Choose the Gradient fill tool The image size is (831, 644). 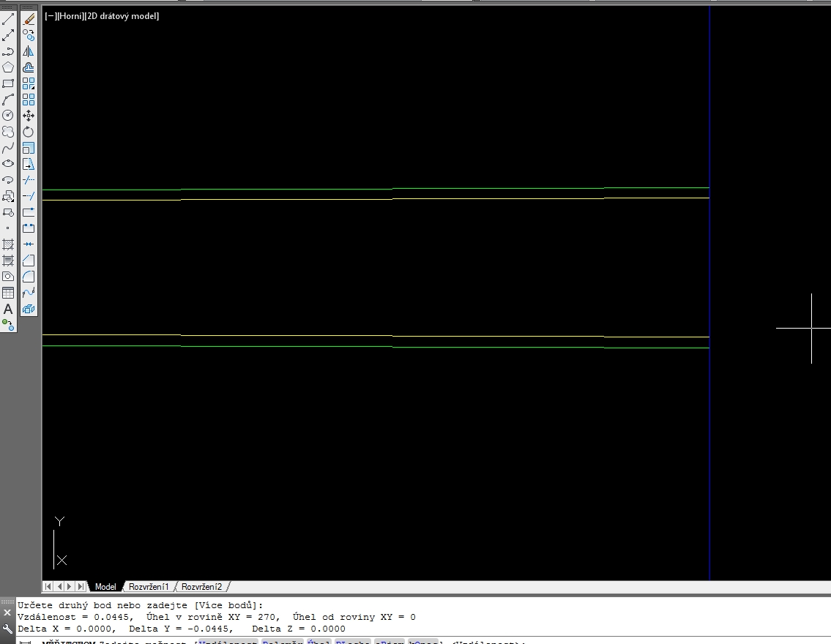click(8, 261)
